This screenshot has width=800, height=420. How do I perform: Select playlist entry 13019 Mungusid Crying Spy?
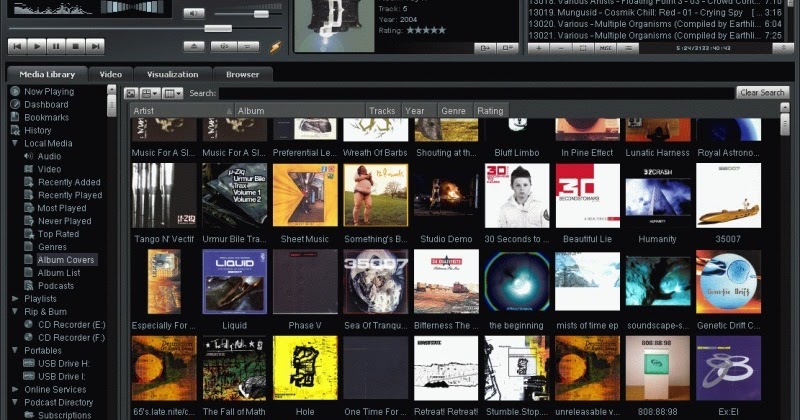click(655, 12)
